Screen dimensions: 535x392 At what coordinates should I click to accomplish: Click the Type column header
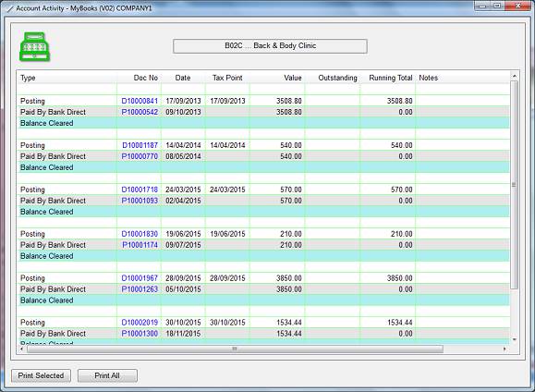pyautogui.click(x=67, y=78)
